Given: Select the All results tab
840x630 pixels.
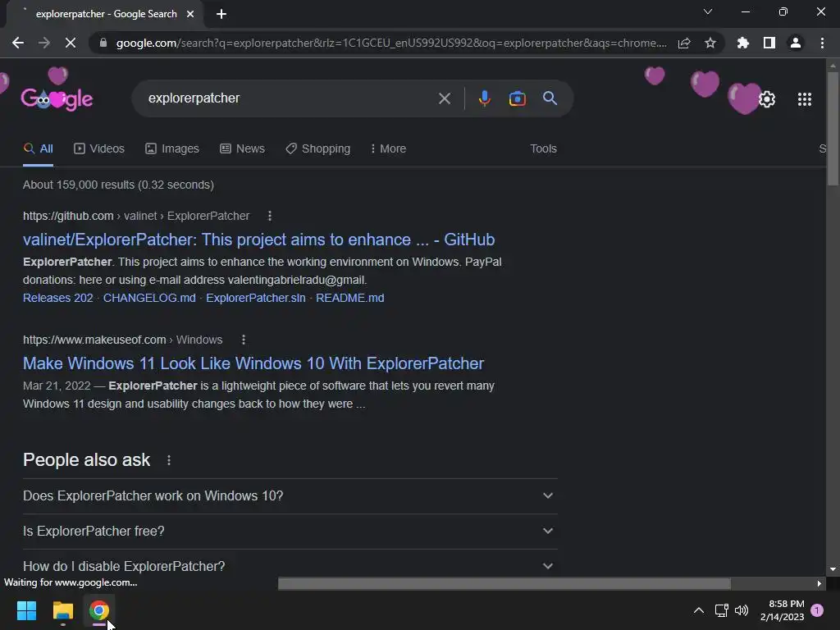Looking at the screenshot, I should [38, 149].
